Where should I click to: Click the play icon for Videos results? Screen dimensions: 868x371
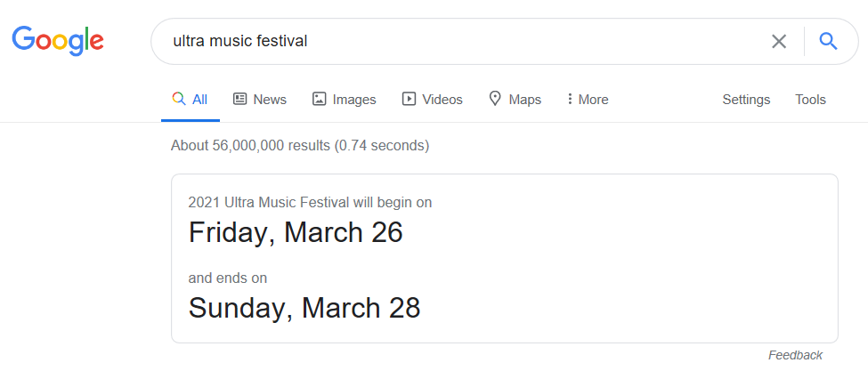[409, 99]
